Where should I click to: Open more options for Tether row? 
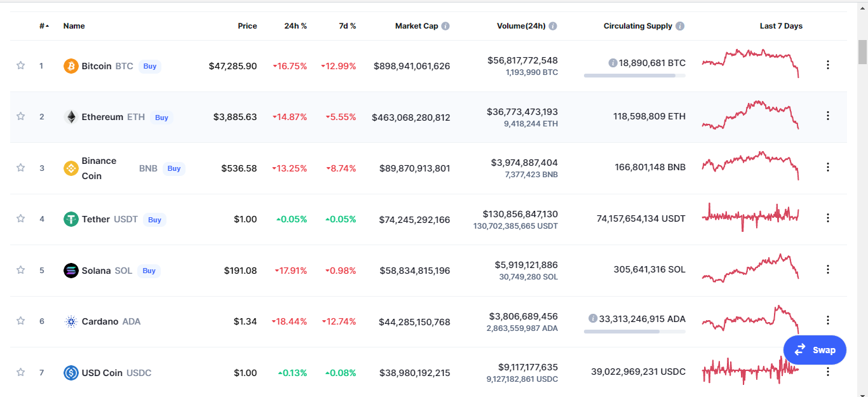click(827, 218)
